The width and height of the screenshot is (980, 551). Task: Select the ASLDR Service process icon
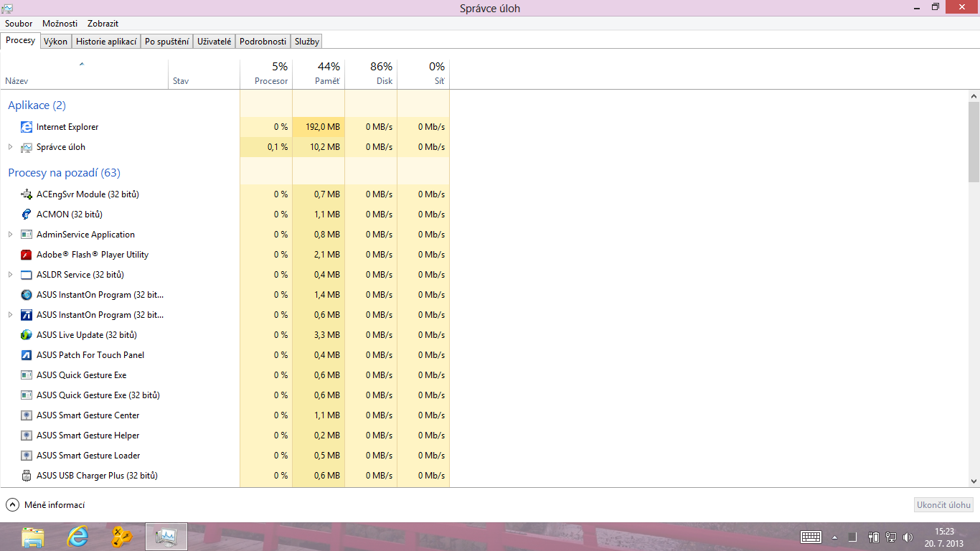point(27,275)
